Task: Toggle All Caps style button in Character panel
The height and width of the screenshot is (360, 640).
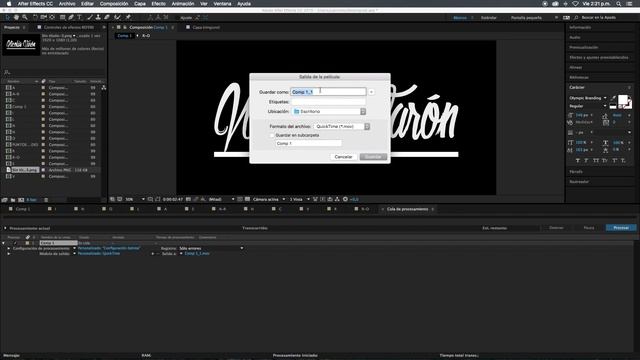Action: (x=596, y=161)
